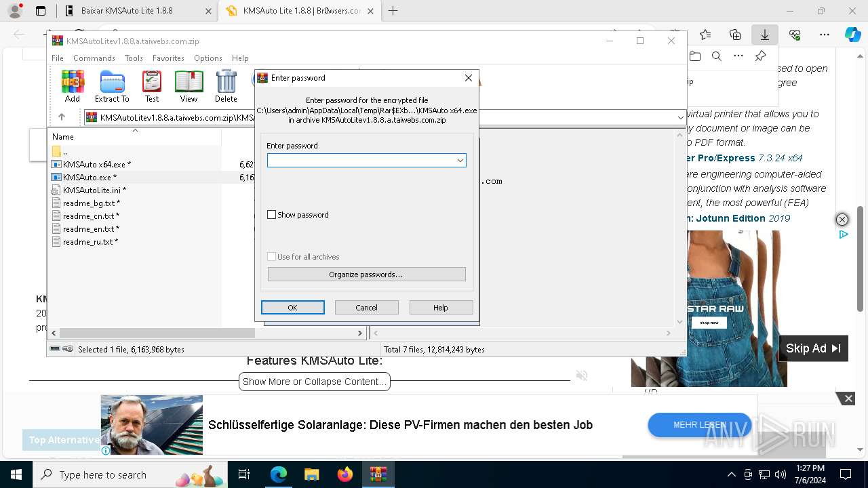
Task: Switch to the KMSAuto Lite Br0wsers tab
Action: click(x=298, y=11)
